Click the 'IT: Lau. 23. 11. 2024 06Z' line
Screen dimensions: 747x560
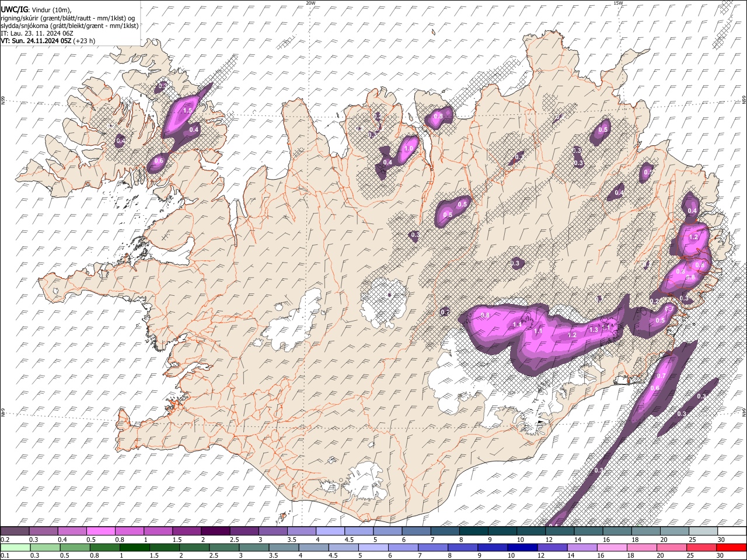click(x=37, y=33)
